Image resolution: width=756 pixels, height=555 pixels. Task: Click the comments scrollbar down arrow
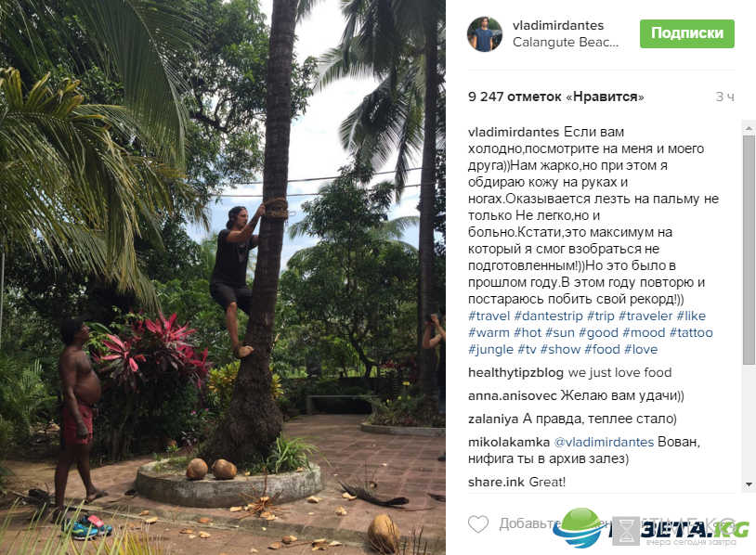point(749,484)
